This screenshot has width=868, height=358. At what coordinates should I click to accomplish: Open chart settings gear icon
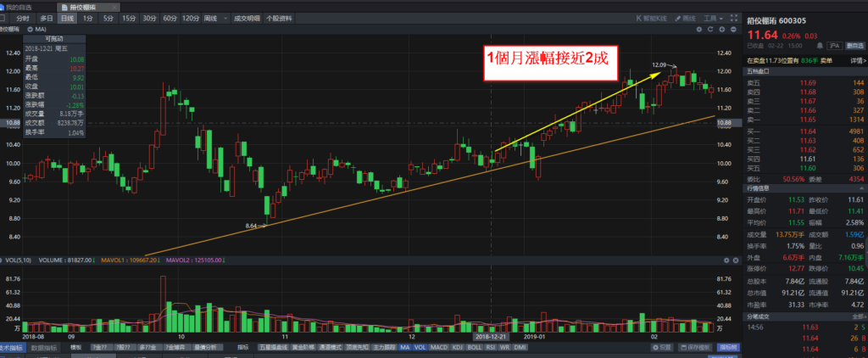coord(698,29)
